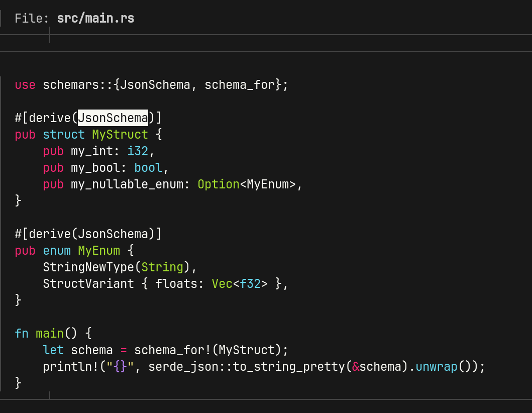Click the my_int field name

coord(90,151)
